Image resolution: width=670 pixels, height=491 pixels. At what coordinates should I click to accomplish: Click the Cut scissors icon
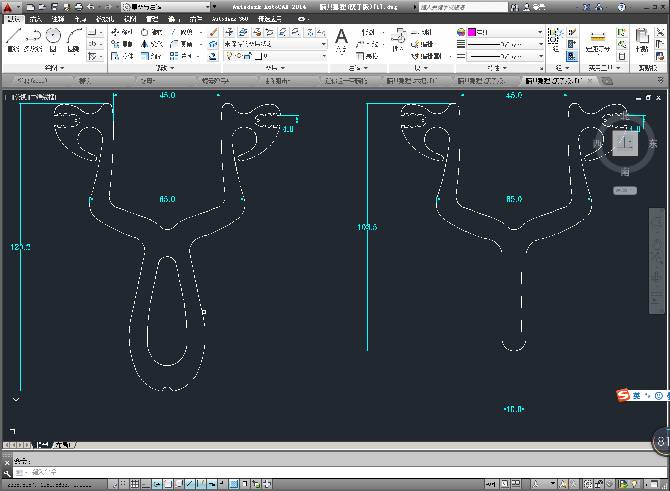click(x=660, y=32)
